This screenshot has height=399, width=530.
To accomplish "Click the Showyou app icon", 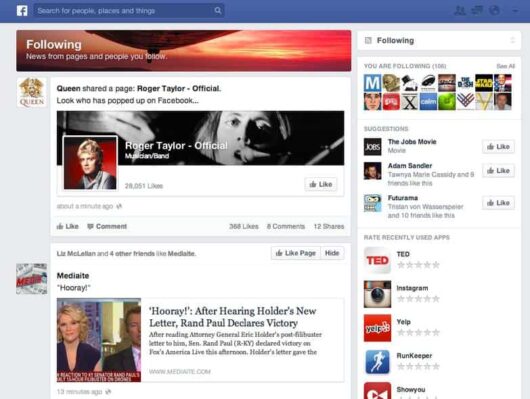I will (378, 391).
